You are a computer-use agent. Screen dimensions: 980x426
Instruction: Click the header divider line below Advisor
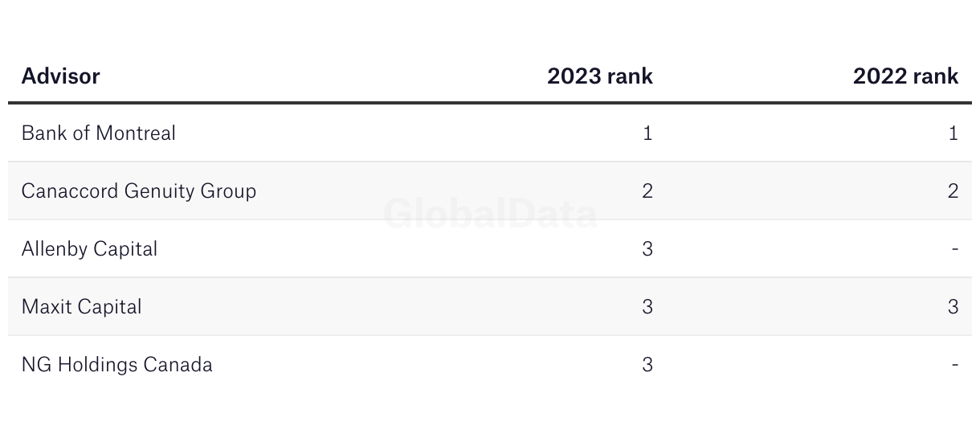pyautogui.click(x=490, y=103)
